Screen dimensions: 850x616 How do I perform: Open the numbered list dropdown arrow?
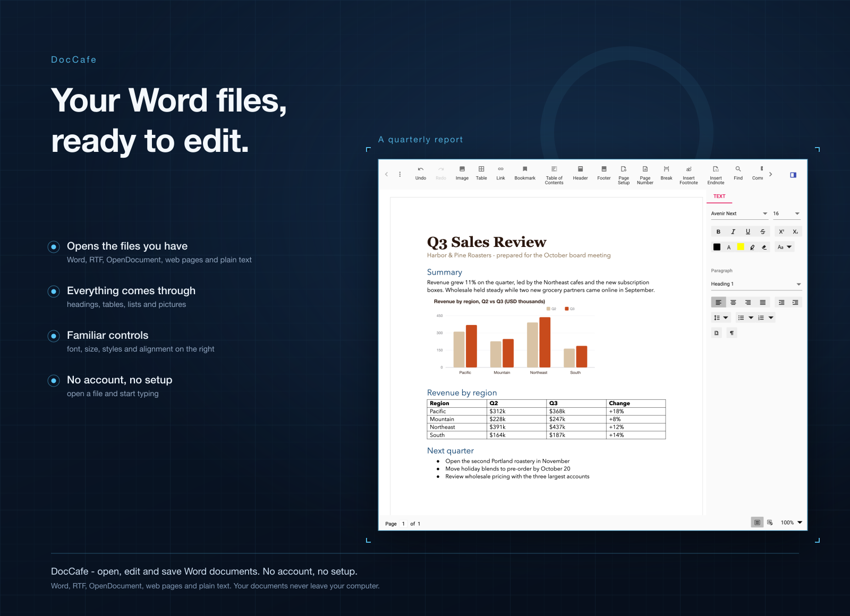tap(771, 318)
